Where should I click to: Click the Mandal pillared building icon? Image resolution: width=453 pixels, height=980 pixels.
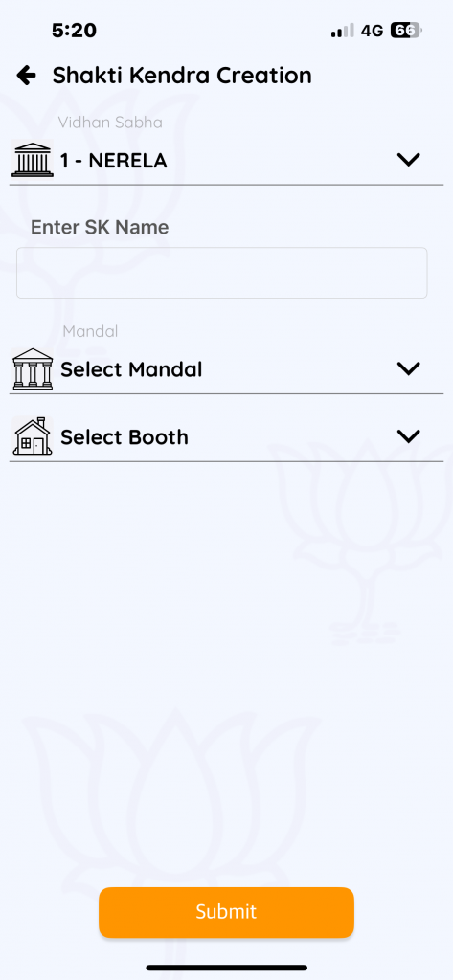33,368
